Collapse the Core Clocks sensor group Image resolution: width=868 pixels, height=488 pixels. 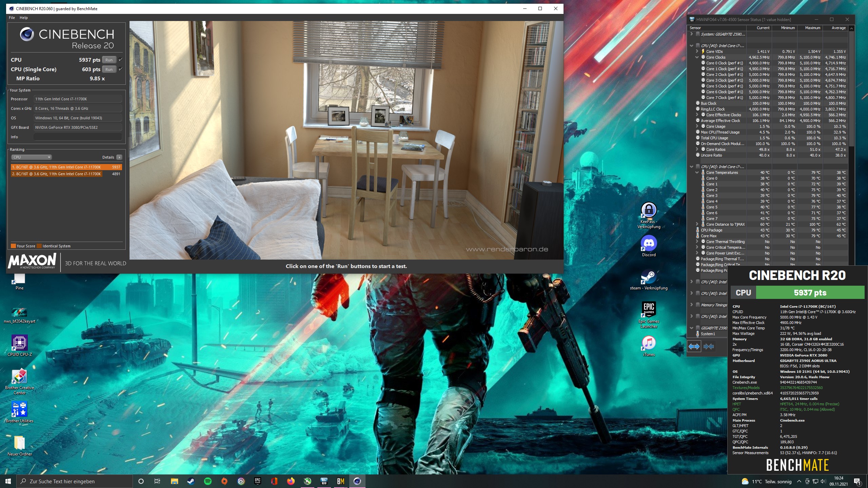[x=697, y=57]
